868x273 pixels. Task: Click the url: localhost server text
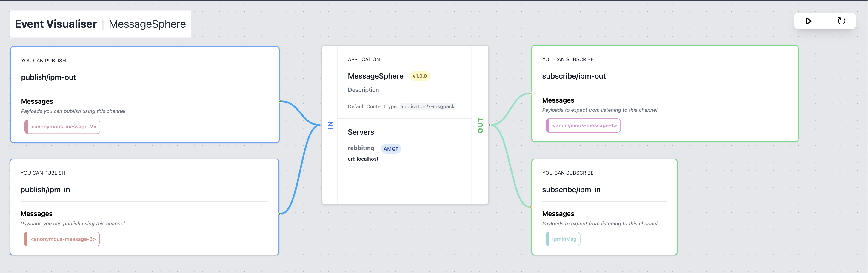363,159
